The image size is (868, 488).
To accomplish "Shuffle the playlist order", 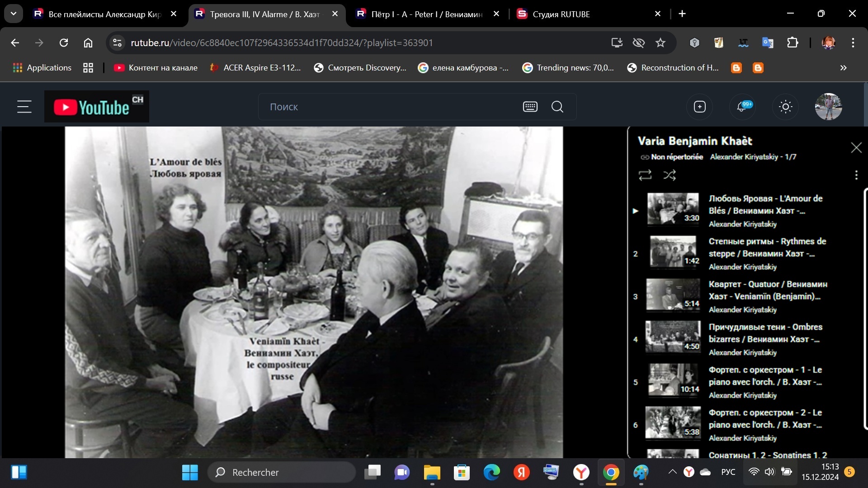I will click(670, 175).
